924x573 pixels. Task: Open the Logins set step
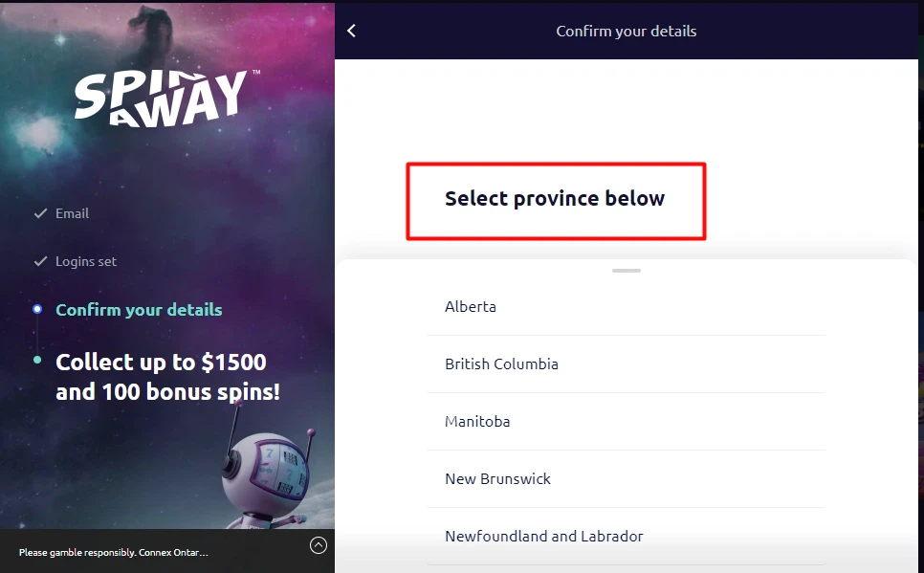click(x=86, y=261)
